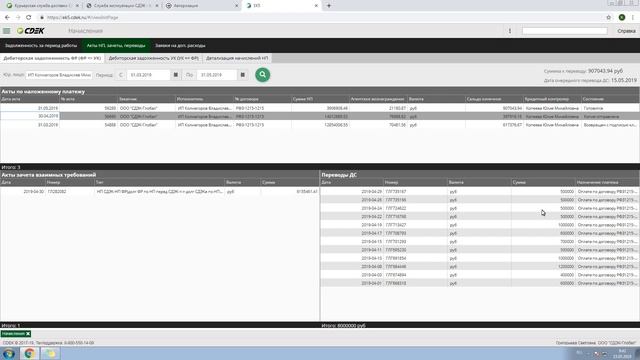Select the act row dated 01.05.2019
Viewport: 640px width, 360px height.
pyautogui.click(x=320, y=108)
